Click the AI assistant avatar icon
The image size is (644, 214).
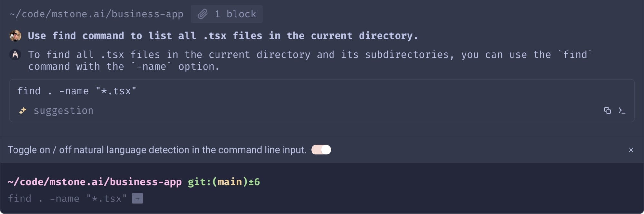pos(15,55)
